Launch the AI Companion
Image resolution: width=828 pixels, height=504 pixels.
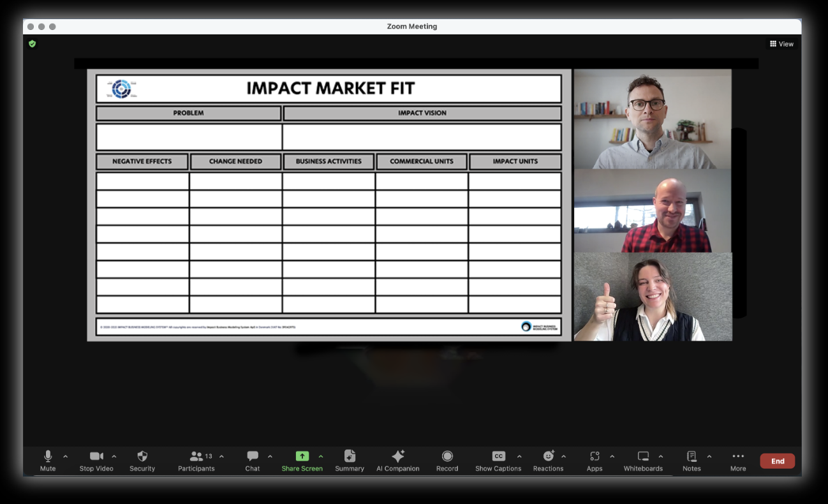point(398,461)
